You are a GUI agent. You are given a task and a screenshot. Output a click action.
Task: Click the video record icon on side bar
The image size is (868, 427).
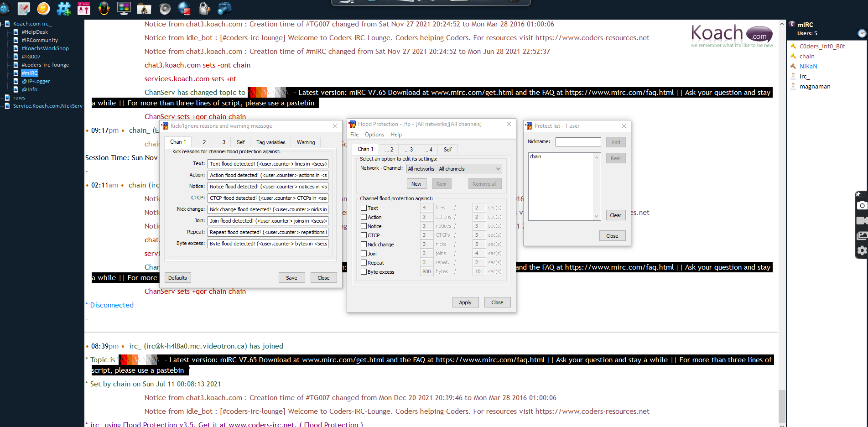click(x=862, y=221)
